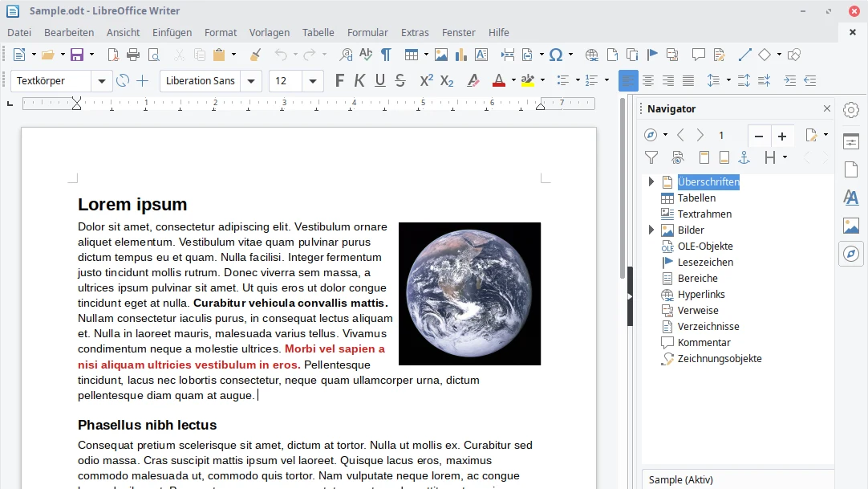Close the Navigator panel

click(x=827, y=108)
